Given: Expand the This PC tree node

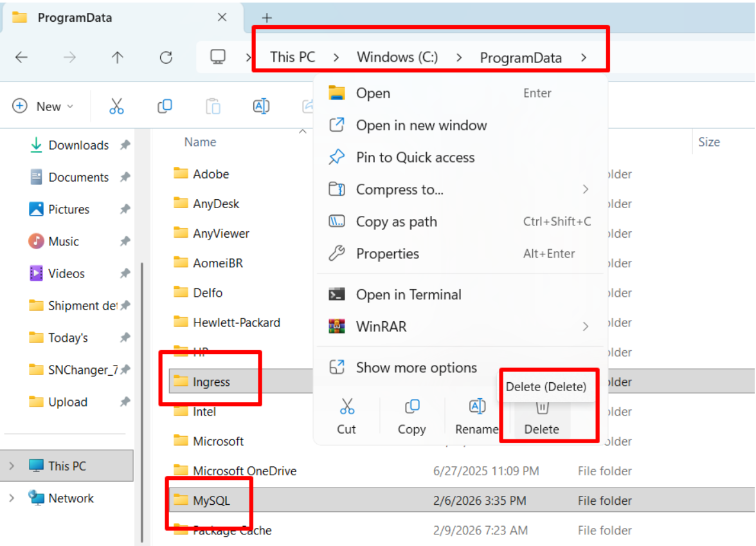Looking at the screenshot, I should coord(12,466).
